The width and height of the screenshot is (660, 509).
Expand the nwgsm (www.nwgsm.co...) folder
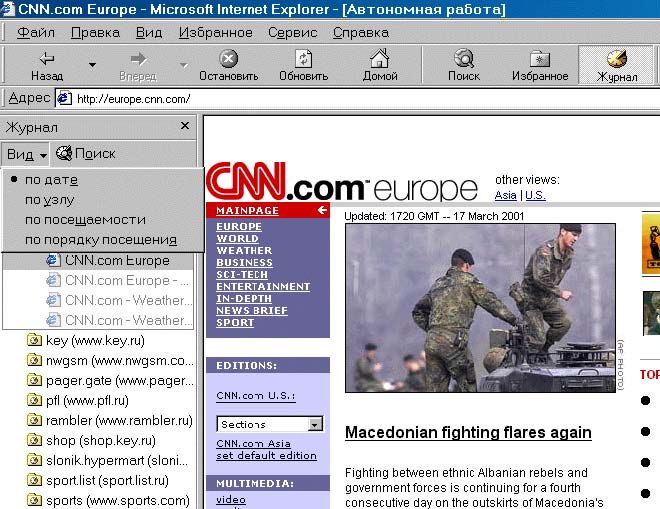pos(110,360)
